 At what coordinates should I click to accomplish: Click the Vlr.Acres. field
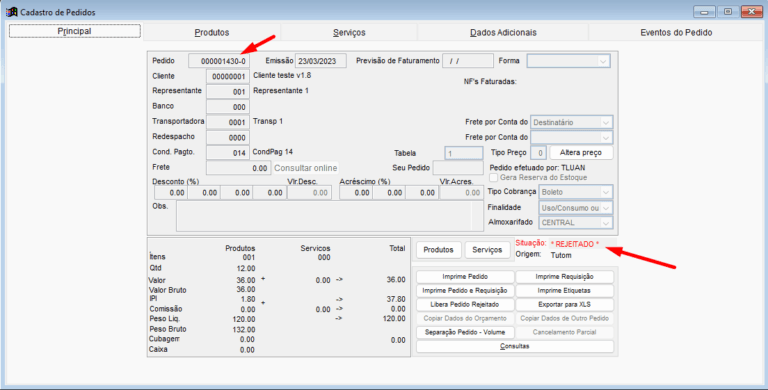click(x=462, y=193)
